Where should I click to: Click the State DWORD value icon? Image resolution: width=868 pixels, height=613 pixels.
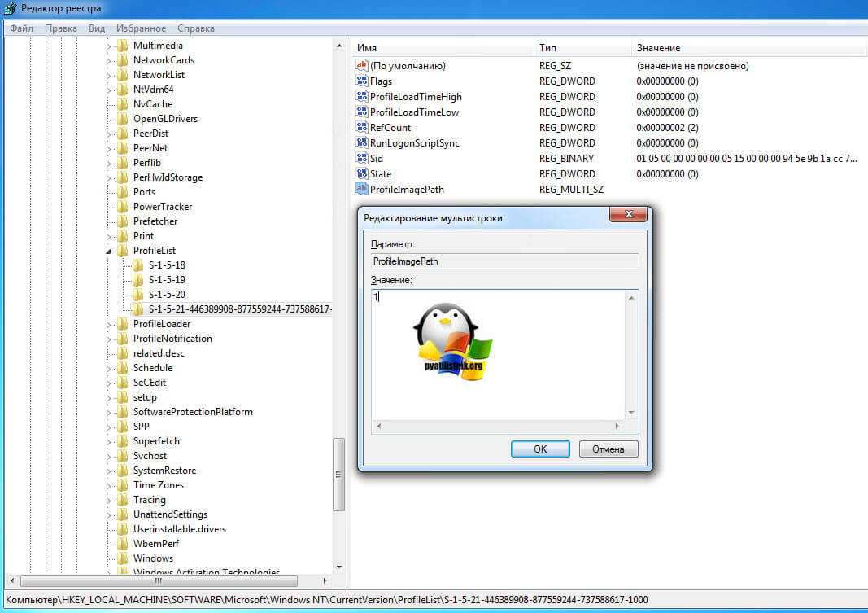click(x=362, y=174)
